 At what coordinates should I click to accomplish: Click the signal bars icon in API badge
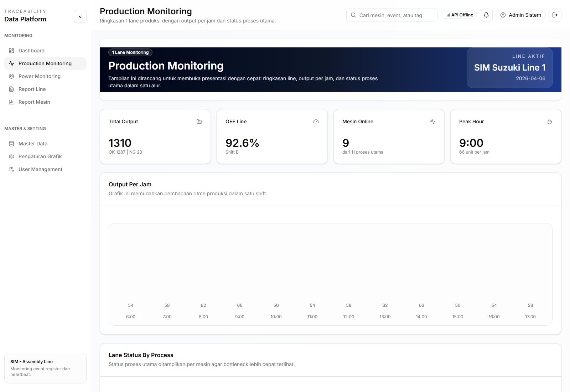[448, 15]
